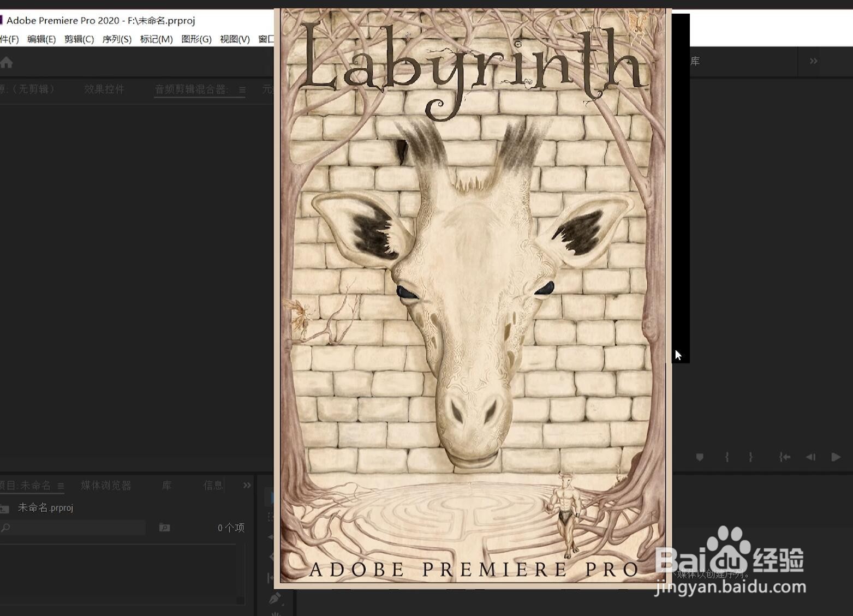853x616 pixels.
Task: Click the 0 个项 item count
Action: click(x=231, y=528)
